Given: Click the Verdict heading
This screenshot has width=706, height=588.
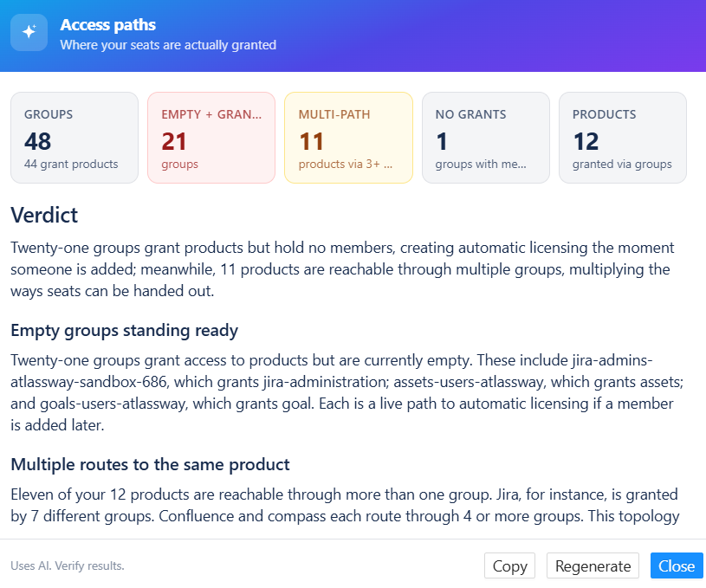Looking at the screenshot, I should pyautogui.click(x=44, y=215).
